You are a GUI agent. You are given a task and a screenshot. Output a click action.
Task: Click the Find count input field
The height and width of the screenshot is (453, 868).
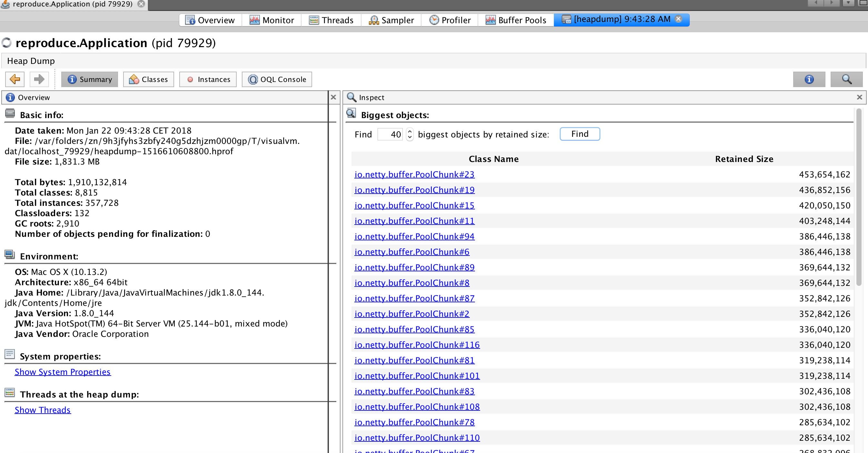point(390,134)
